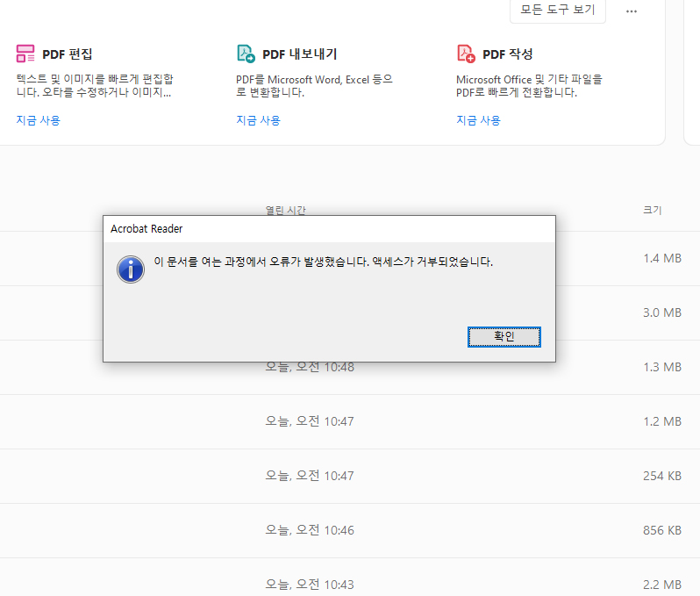
Task: Click the PDF 작성 tool icon
Action: click(466, 54)
